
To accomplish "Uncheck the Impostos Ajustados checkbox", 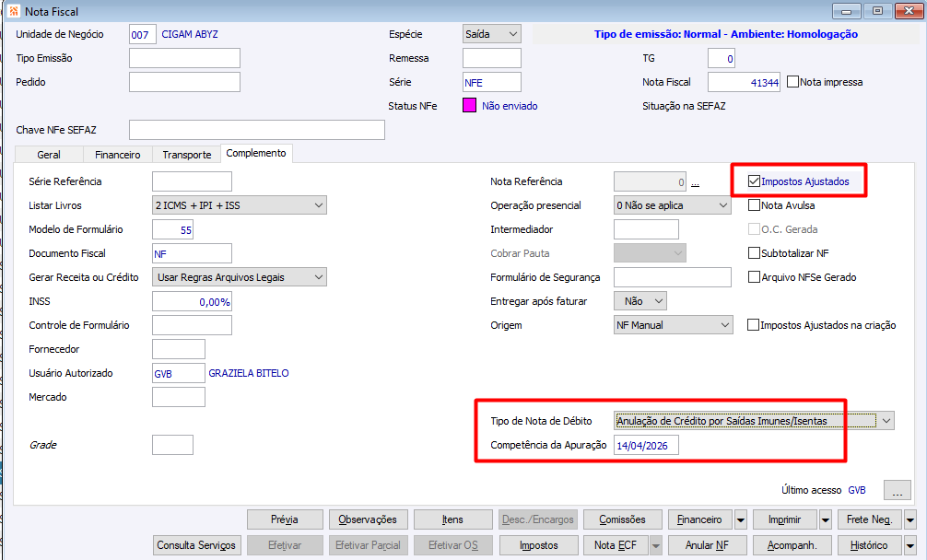I will click(x=754, y=181).
